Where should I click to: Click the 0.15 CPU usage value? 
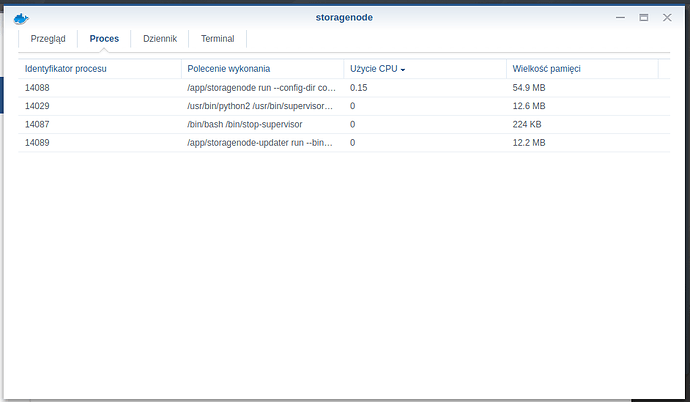pyautogui.click(x=359, y=88)
